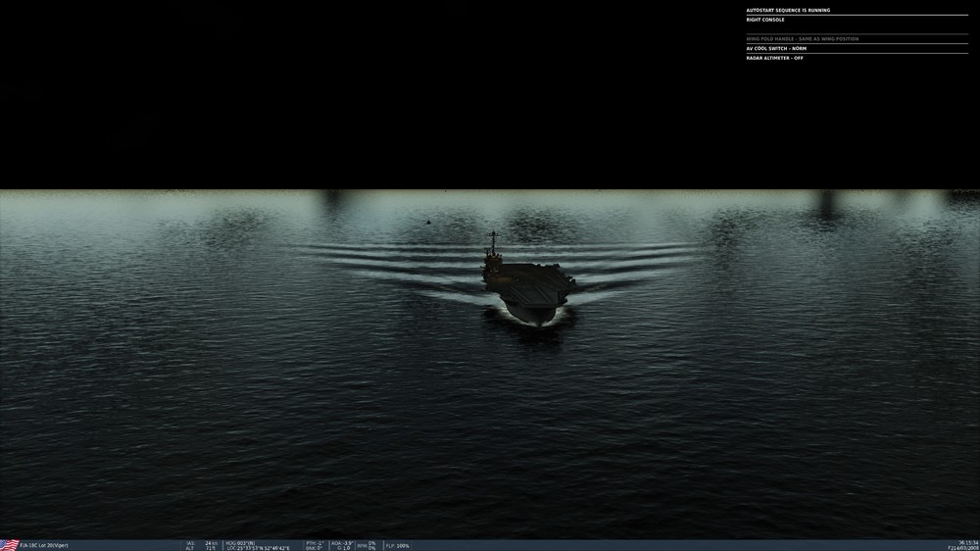The image size is (980, 551).
Task: Click the US flag icon in status bar
Action: click(x=10, y=545)
